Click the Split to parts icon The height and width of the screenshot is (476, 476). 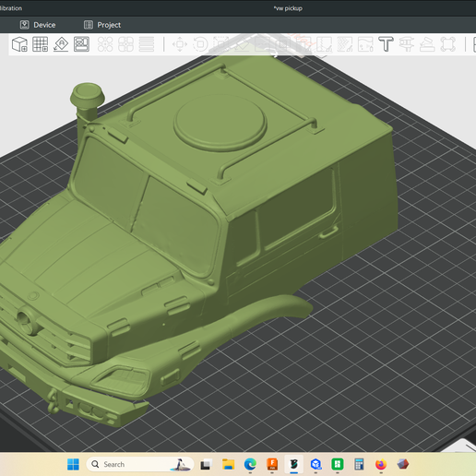125,44
